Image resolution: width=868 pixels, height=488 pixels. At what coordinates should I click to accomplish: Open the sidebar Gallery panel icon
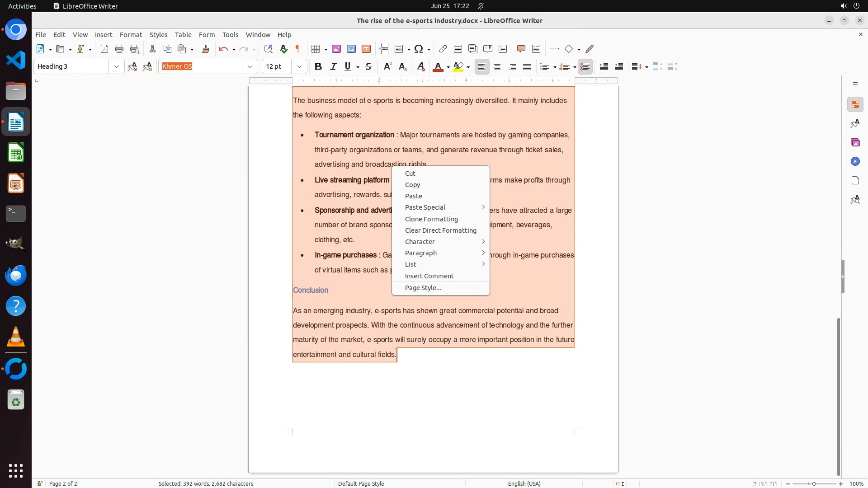[855, 143]
